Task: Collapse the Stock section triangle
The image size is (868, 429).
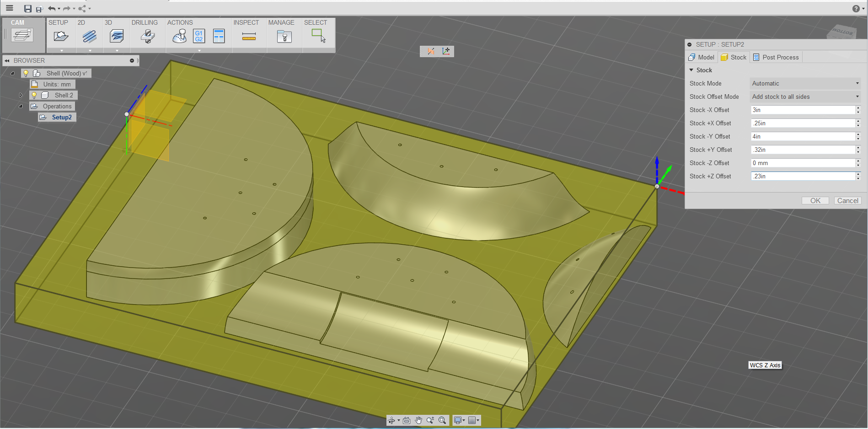Action: coord(691,70)
